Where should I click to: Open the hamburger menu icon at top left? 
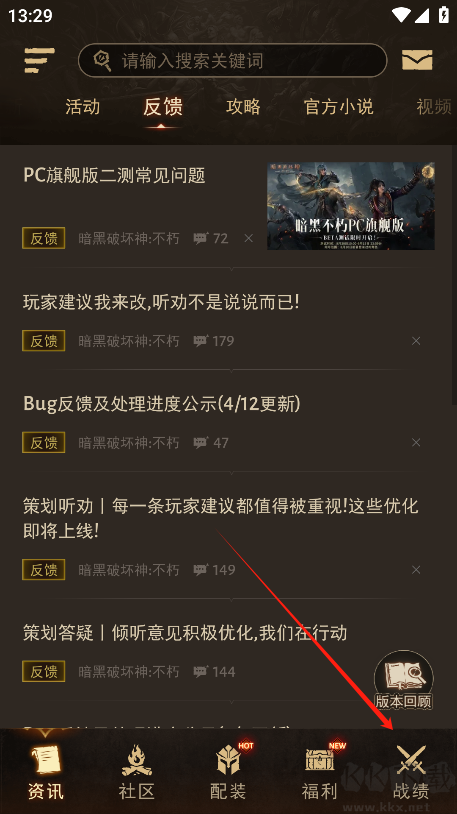(x=39, y=60)
